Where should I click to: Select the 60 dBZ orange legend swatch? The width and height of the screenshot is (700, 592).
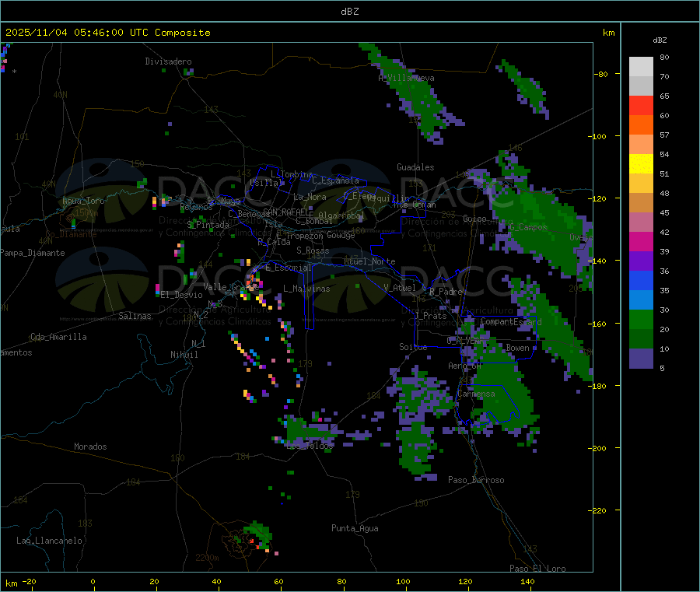(x=641, y=125)
